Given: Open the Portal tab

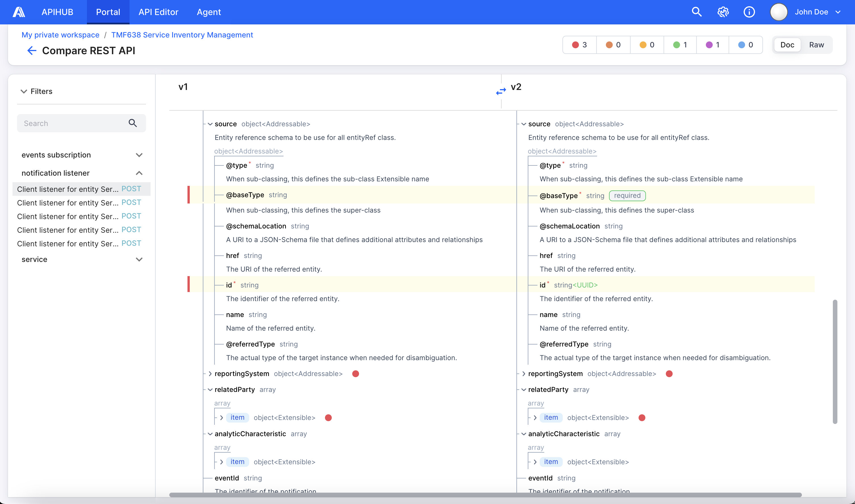Looking at the screenshot, I should 108,12.
